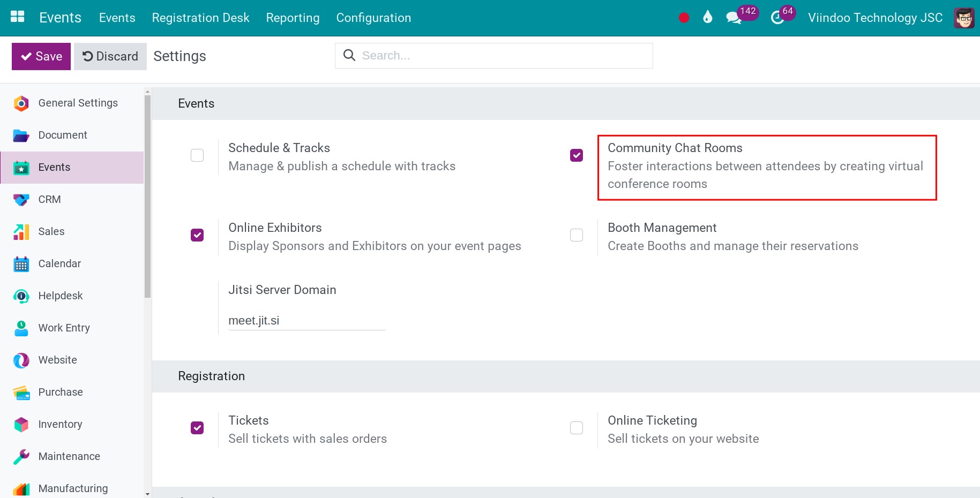Select Website in the settings sidebar
Screen dimensions: 980x498
click(x=72, y=360)
